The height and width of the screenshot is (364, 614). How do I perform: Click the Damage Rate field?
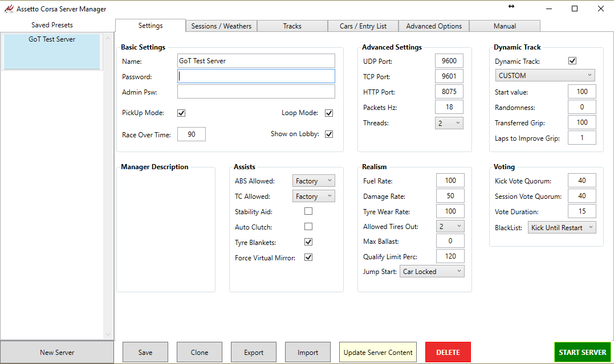[x=450, y=196]
